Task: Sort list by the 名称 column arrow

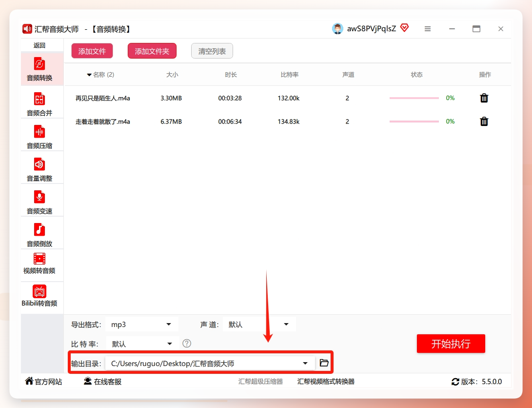Action: tap(89, 75)
